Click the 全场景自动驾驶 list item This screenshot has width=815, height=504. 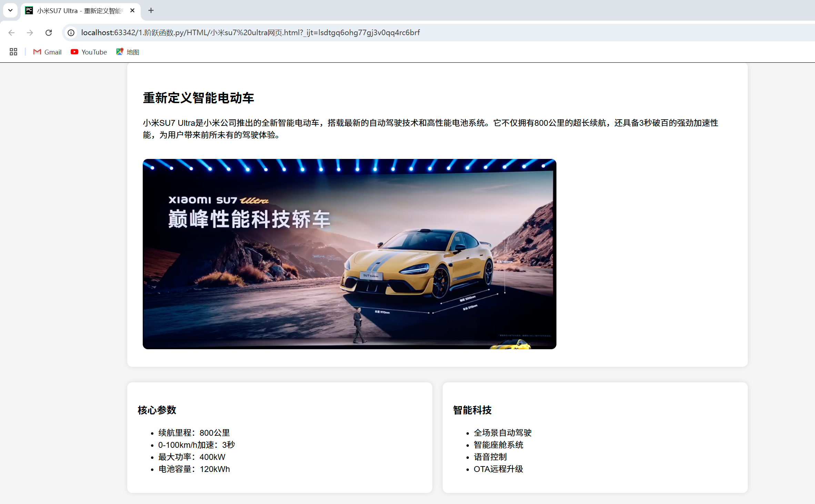502,433
